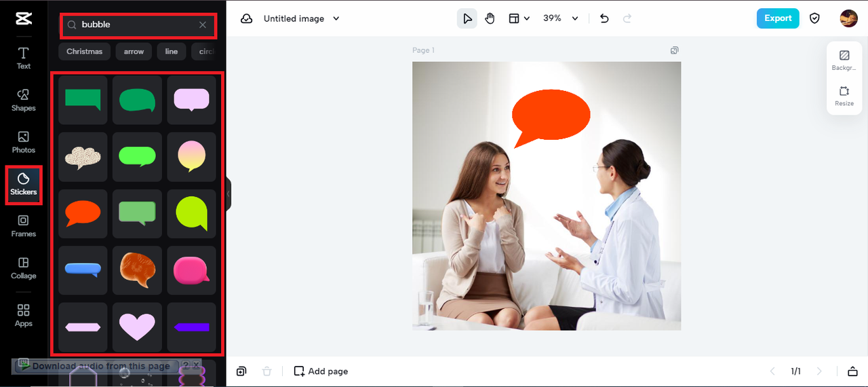
Task: Click the Page 1 label
Action: (423, 50)
